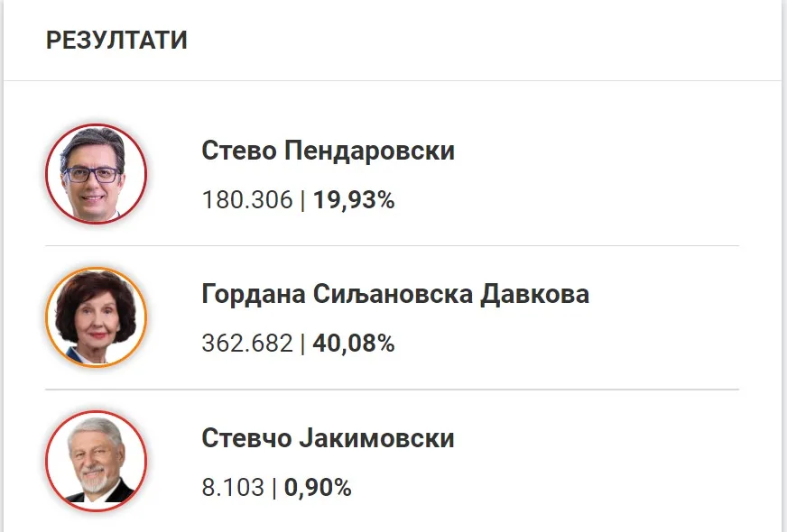Viewport: 787px width, 532px height.
Task: Open the Стево Пендаровски candidate name
Action: [x=328, y=151]
